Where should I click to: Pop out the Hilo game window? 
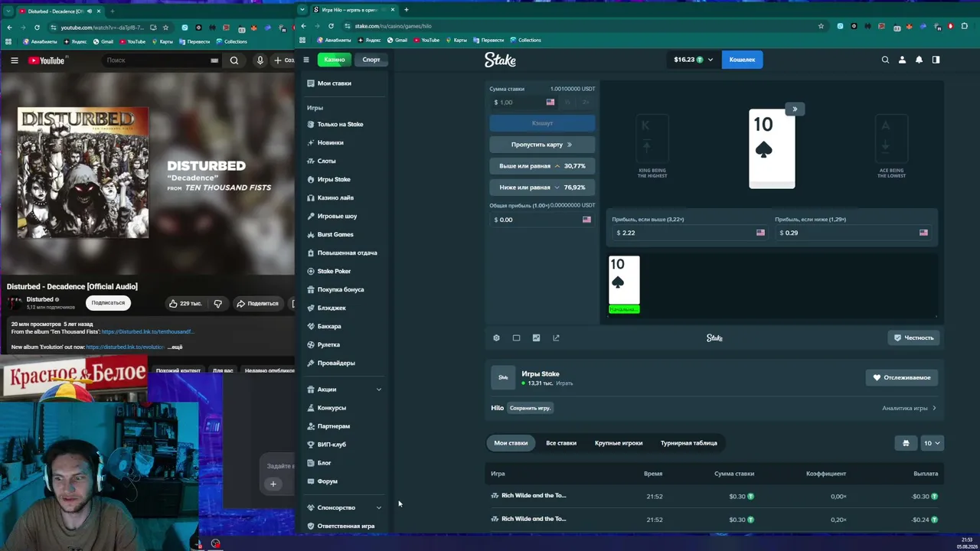[x=556, y=337]
